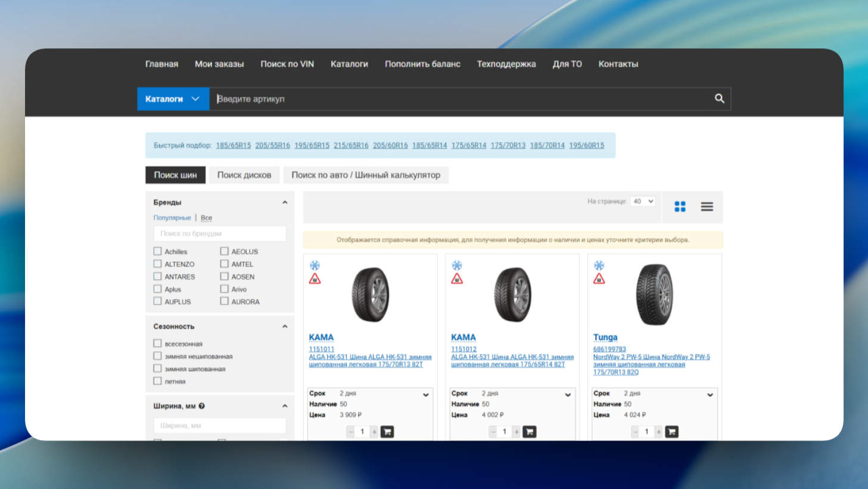868x489 pixels.
Task: Open the Каталоги dropdown in search bar
Action: (173, 99)
